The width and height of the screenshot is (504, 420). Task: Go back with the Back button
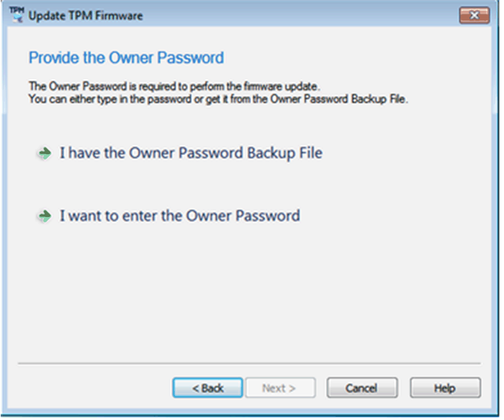click(x=207, y=388)
